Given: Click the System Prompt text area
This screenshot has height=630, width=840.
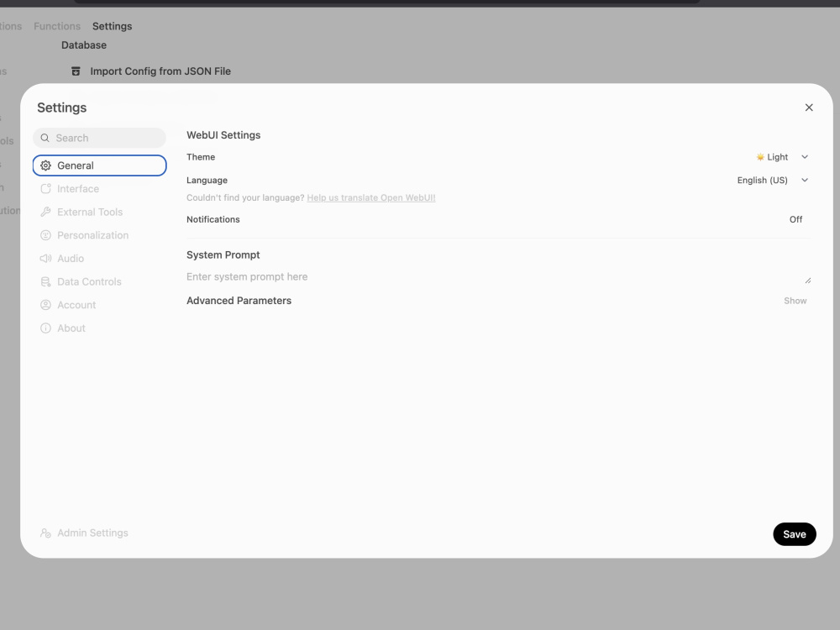Looking at the screenshot, I should coord(498,277).
